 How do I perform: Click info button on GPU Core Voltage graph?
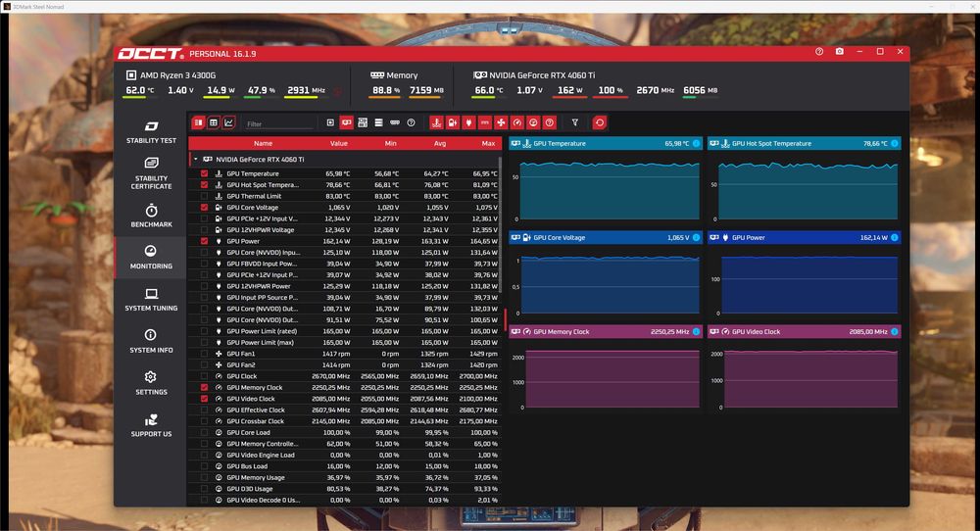pos(696,237)
